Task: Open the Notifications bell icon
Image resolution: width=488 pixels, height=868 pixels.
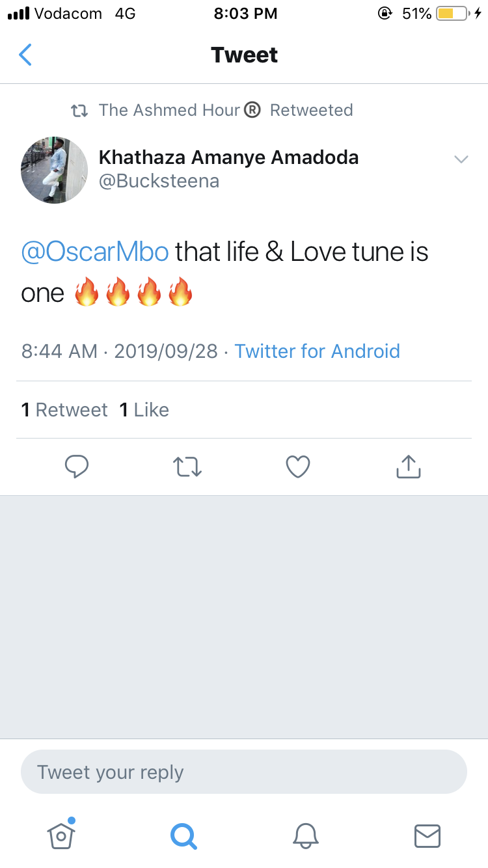Action: [x=306, y=835]
